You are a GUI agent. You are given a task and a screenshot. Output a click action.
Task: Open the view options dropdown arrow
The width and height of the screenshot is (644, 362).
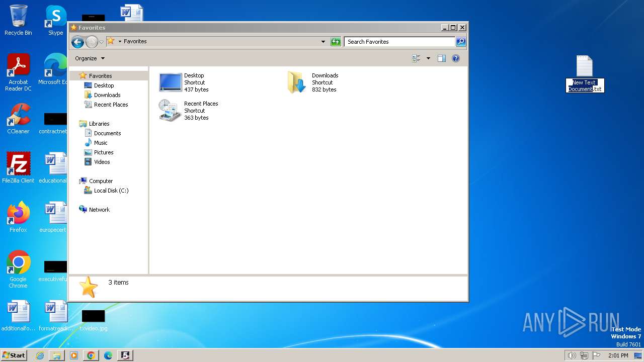(x=428, y=58)
